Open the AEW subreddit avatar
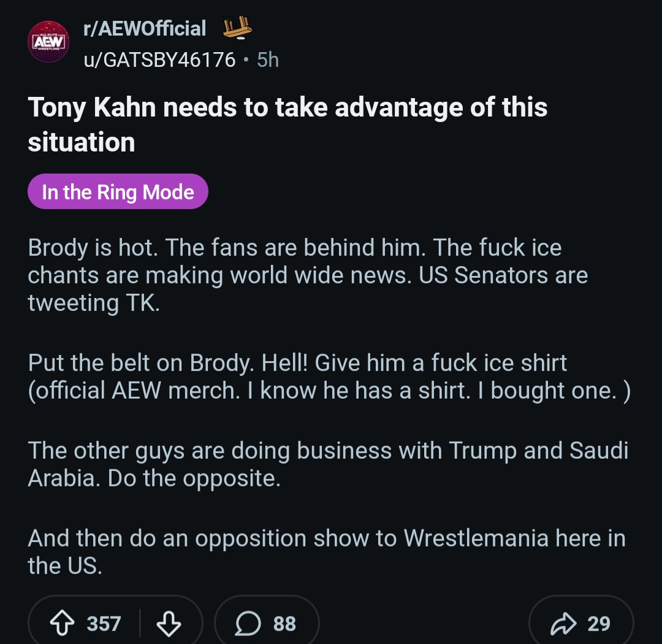The width and height of the screenshot is (662, 644). pyautogui.click(x=48, y=42)
